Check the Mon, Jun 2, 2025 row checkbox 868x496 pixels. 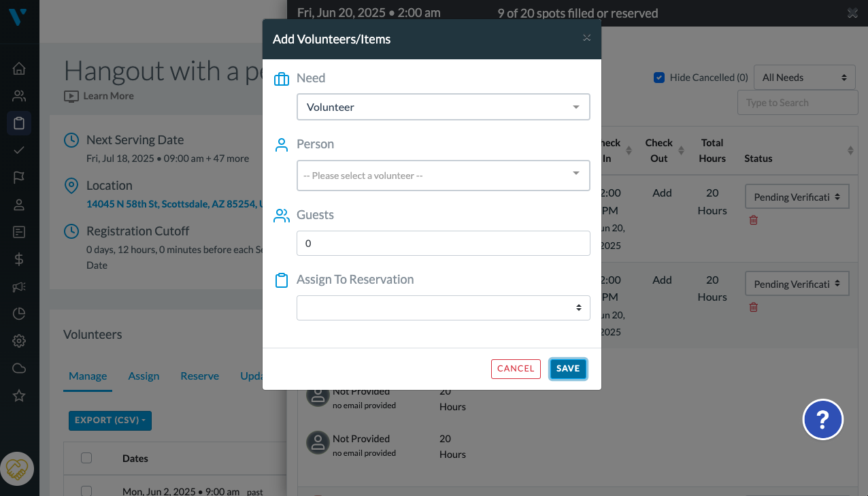tap(86, 491)
